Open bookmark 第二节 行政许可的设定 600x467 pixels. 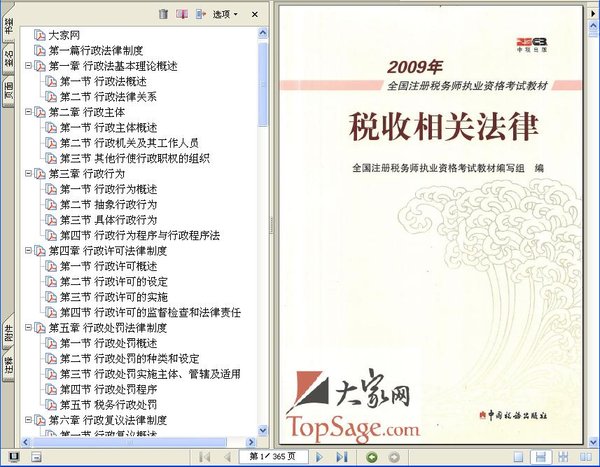click(114, 281)
